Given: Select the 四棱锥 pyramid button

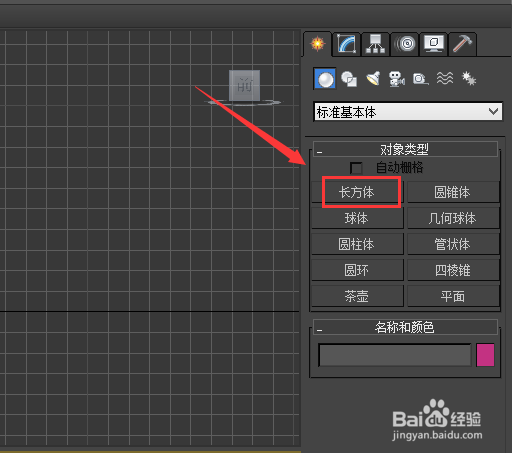Looking at the screenshot, I should tap(453, 270).
